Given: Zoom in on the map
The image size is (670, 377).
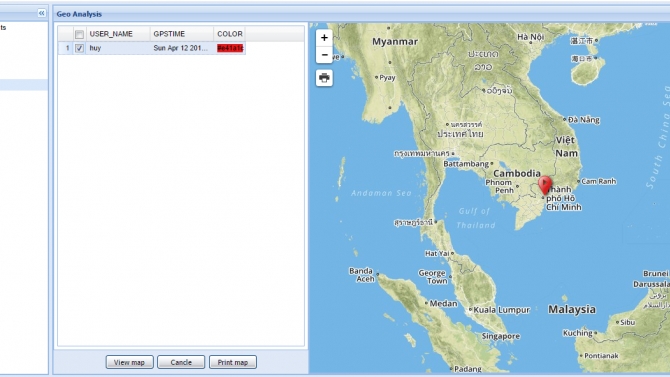Looking at the screenshot, I should (x=324, y=38).
